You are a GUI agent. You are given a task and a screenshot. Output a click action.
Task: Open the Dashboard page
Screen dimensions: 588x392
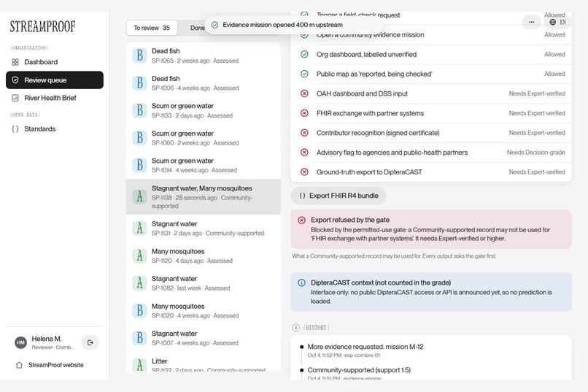click(55, 62)
